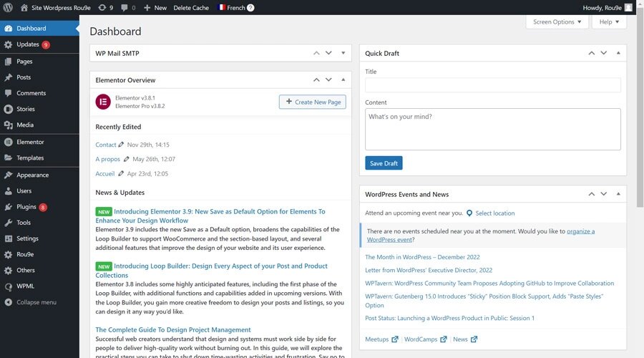Open the Rou9e sidebar menu item
This screenshot has height=358, width=644.
point(39,254)
